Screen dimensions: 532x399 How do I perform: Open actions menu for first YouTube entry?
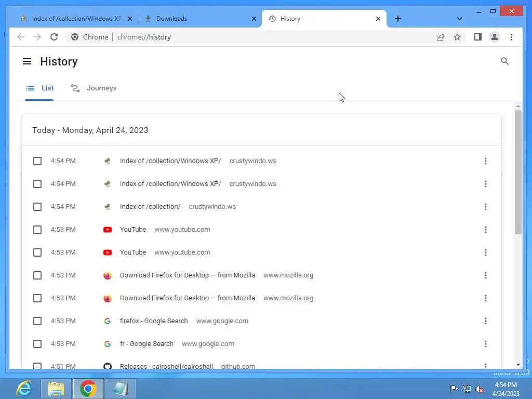pos(486,230)
